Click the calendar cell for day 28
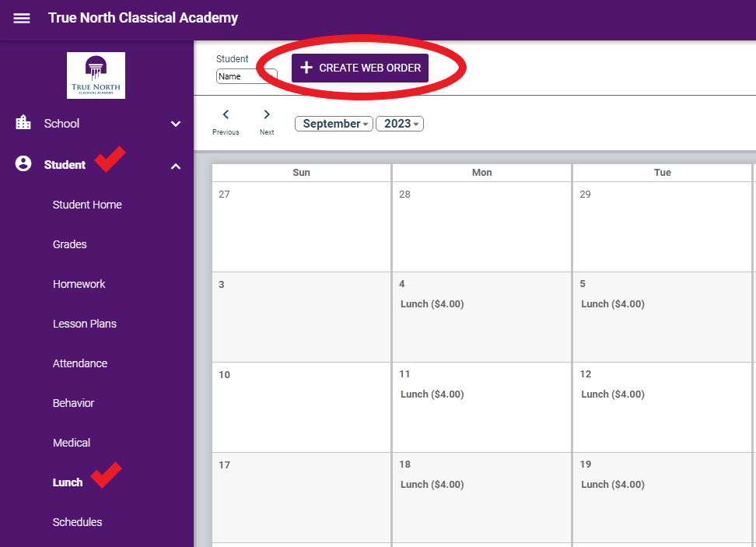 pos(481,226)
